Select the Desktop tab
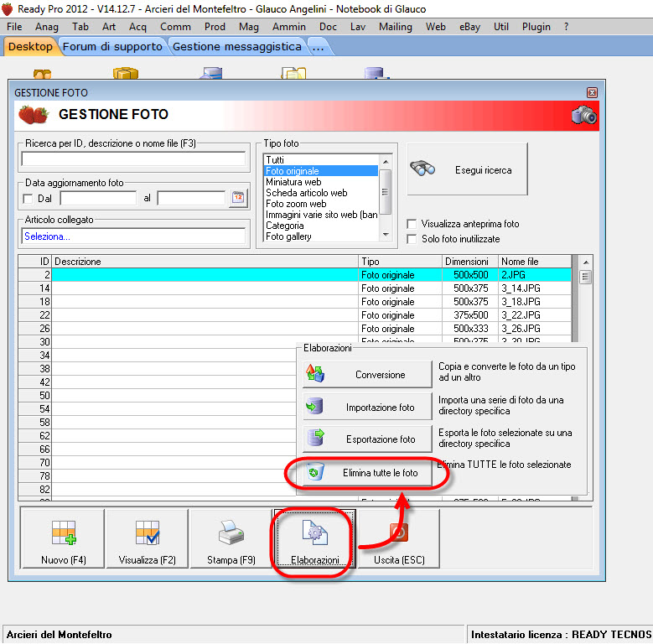Screen dimensions: 653x644 coord(30,46)
